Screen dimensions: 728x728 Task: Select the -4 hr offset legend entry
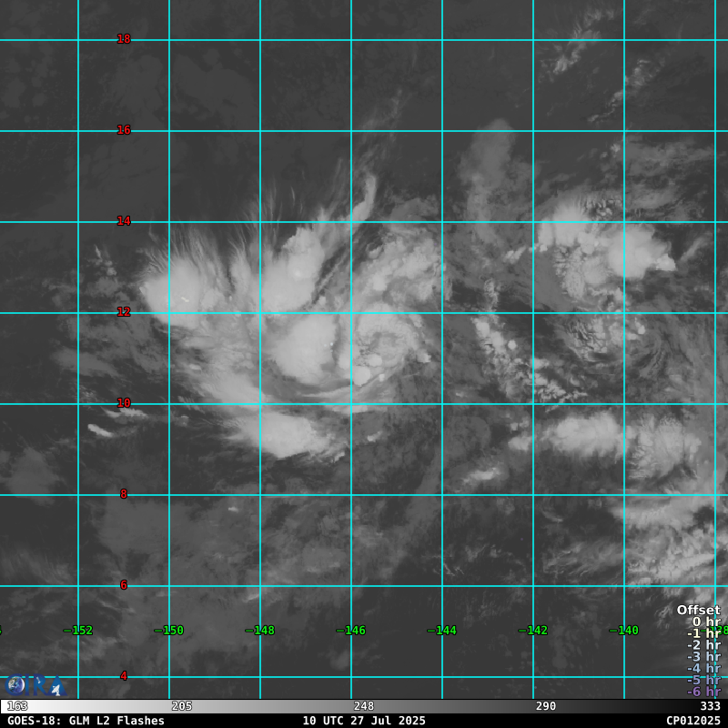pos(703,668)
